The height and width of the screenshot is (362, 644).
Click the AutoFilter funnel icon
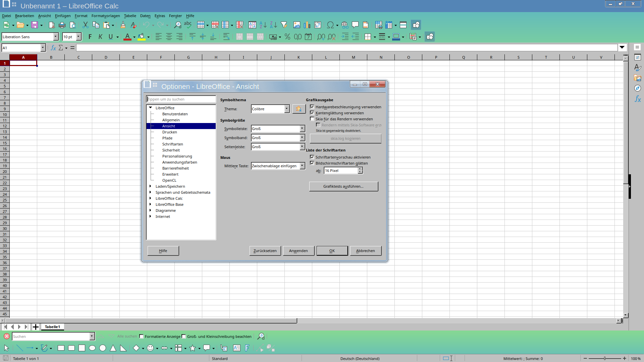[284, 25]
